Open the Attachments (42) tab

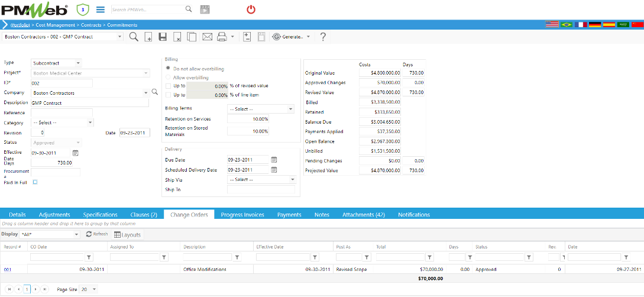364,214
